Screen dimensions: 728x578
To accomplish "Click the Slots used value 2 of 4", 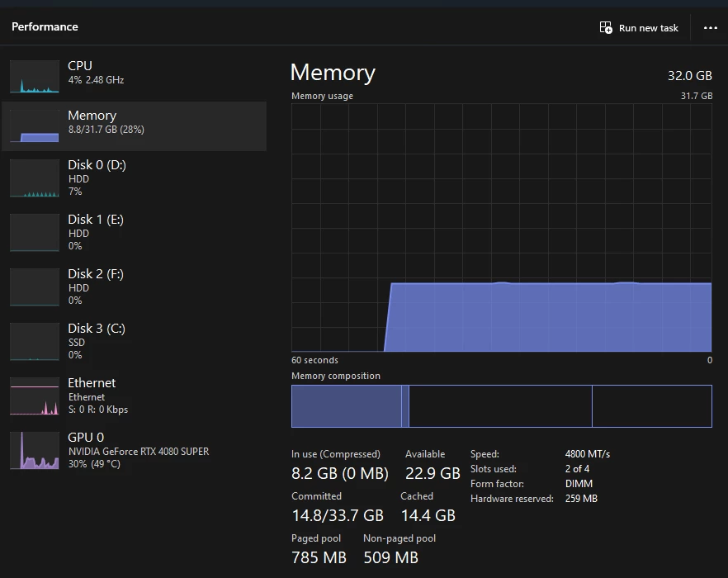I will [577, 469].
